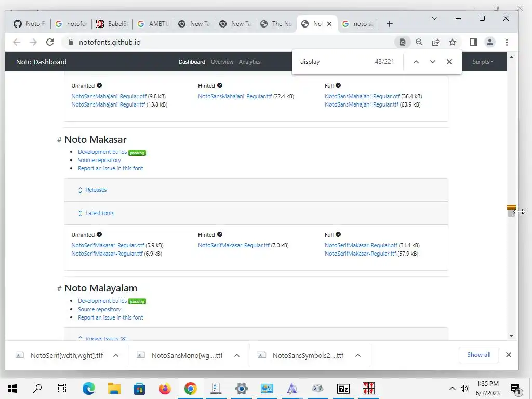Open Chrome side panel

click(473, 42)
